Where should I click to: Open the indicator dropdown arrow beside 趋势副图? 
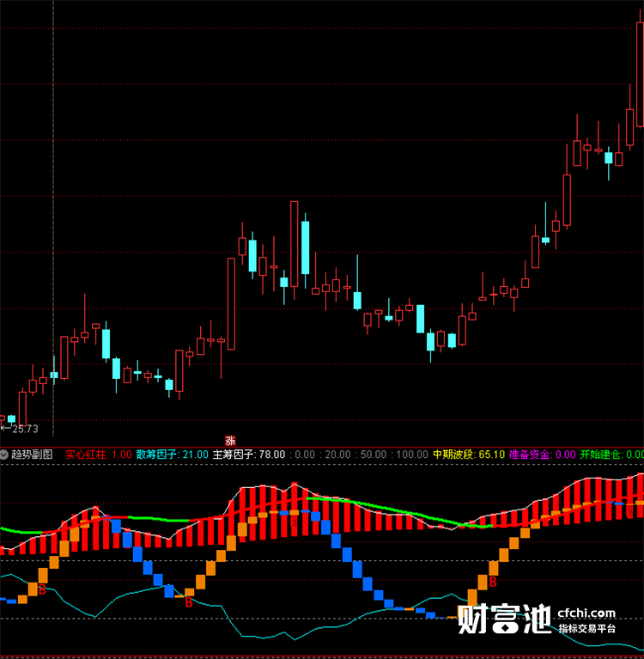pos(4,455)
